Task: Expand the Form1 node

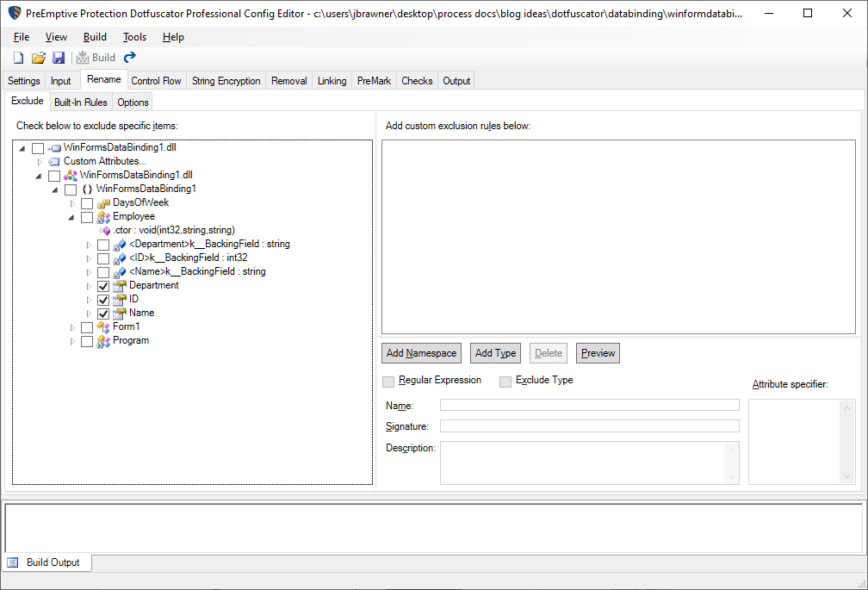Action: (72, 327)
